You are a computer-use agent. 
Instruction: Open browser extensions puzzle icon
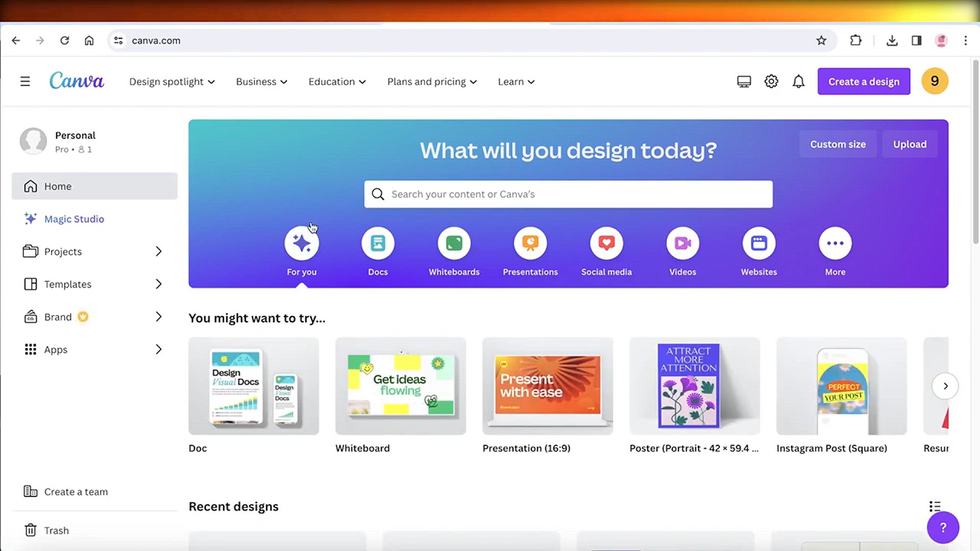click(x=856, y=40)
